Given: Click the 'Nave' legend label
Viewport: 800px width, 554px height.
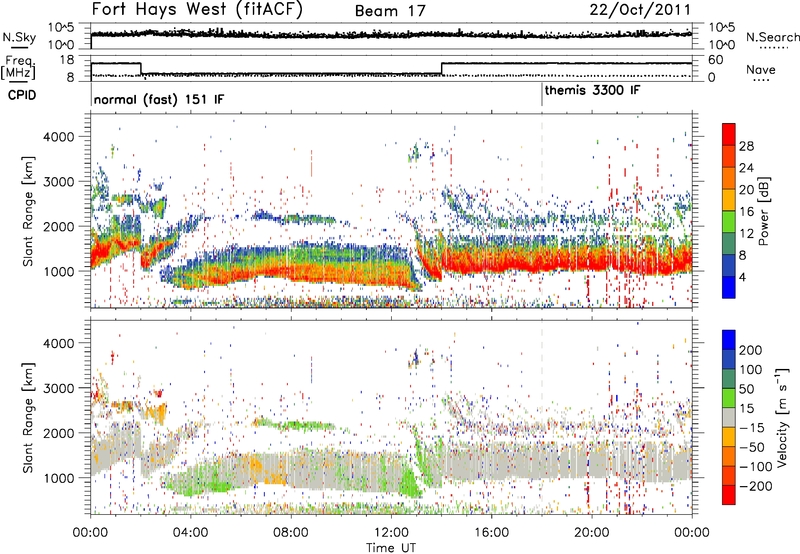Looking at the screenshot, I should coord(761,69).
